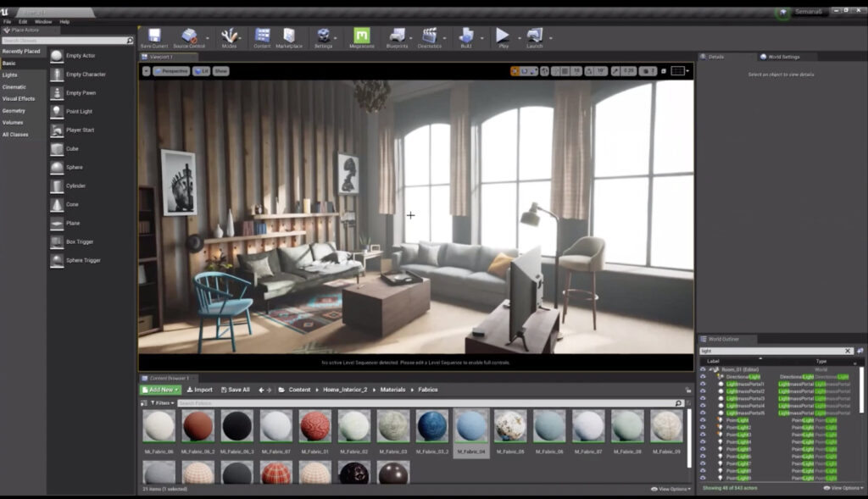
Task: Open the Window menu
Action: point(43,21)
